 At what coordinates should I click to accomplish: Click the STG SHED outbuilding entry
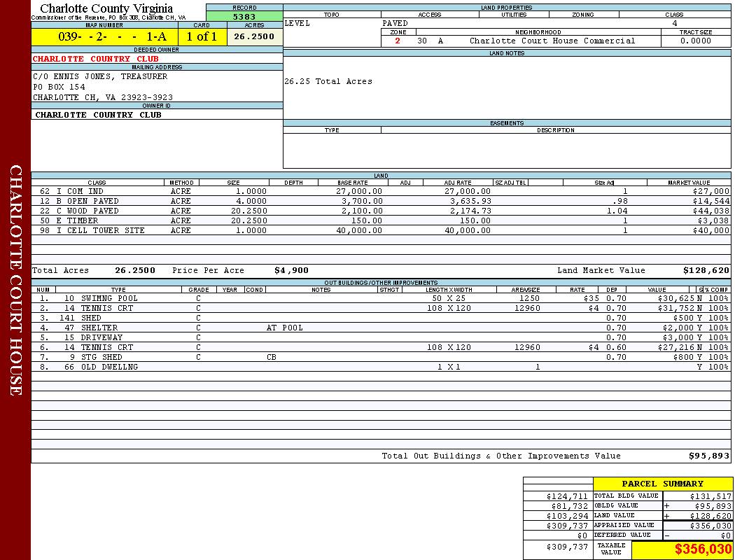[101, 357]
